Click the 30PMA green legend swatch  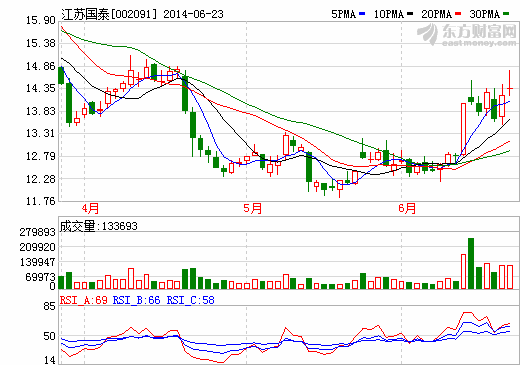click(506, 14)
